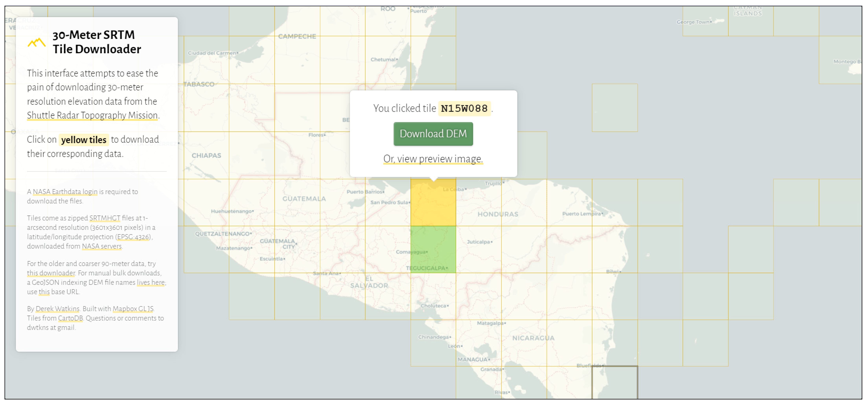The width and height of the screenshot is (868, 404).
Task: Open this downloader link for 90-meter data
Action: (51, 273)
